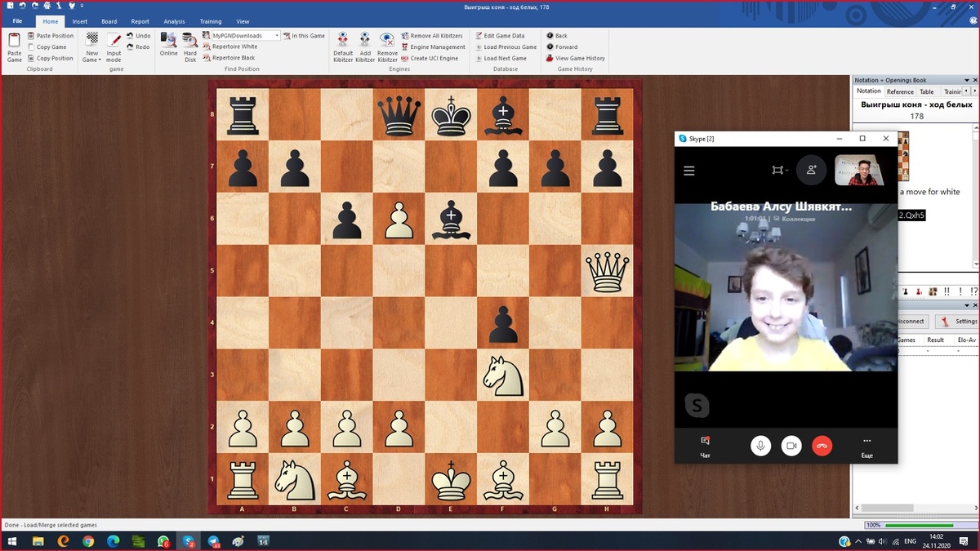
Task: Open Skype More (Еще) options
Action: pyautogui.click(x=867, y=446)
